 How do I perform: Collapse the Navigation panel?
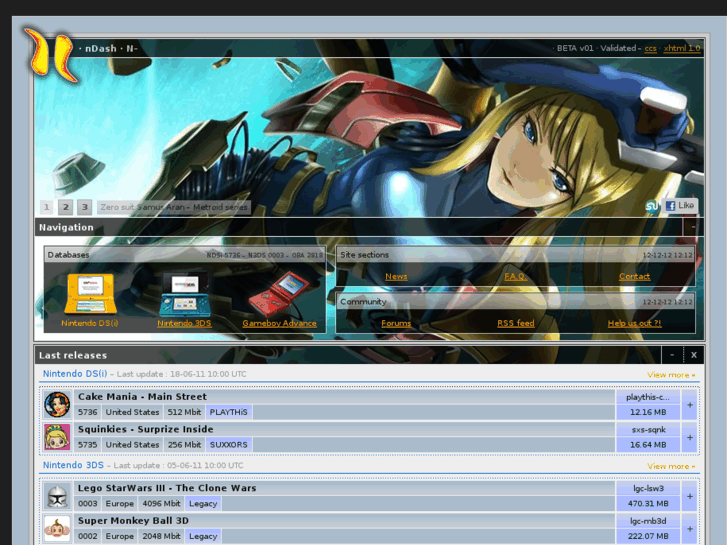click(x=693, y=227)
